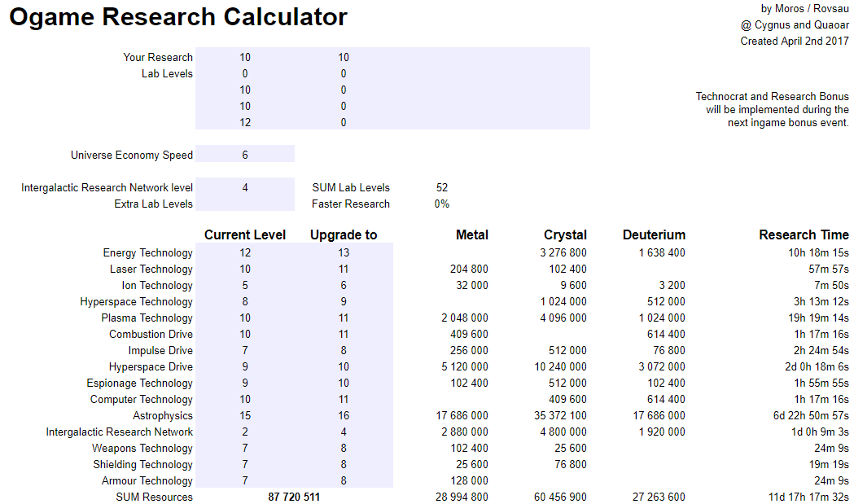Click Astrophysics crystal cost 35 372 100

pos(560,416)
